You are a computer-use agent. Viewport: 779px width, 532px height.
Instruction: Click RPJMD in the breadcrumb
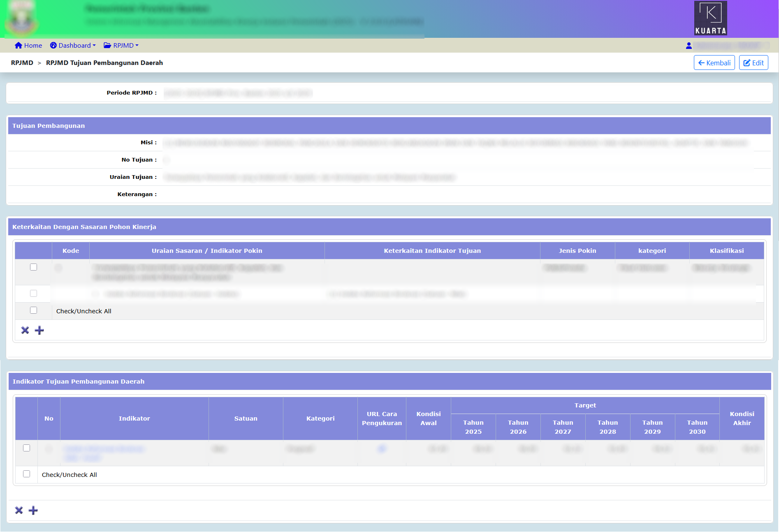22,63
